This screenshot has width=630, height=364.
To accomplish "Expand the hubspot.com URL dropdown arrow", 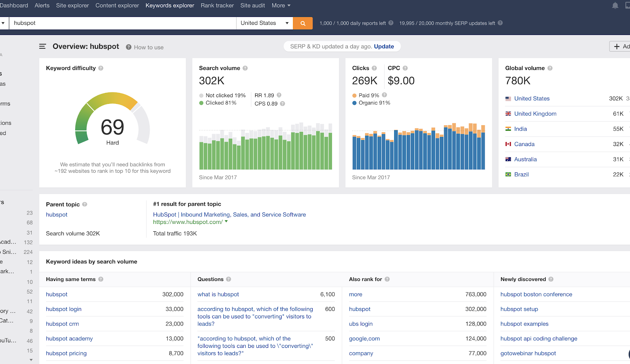I will click(226, 222).
